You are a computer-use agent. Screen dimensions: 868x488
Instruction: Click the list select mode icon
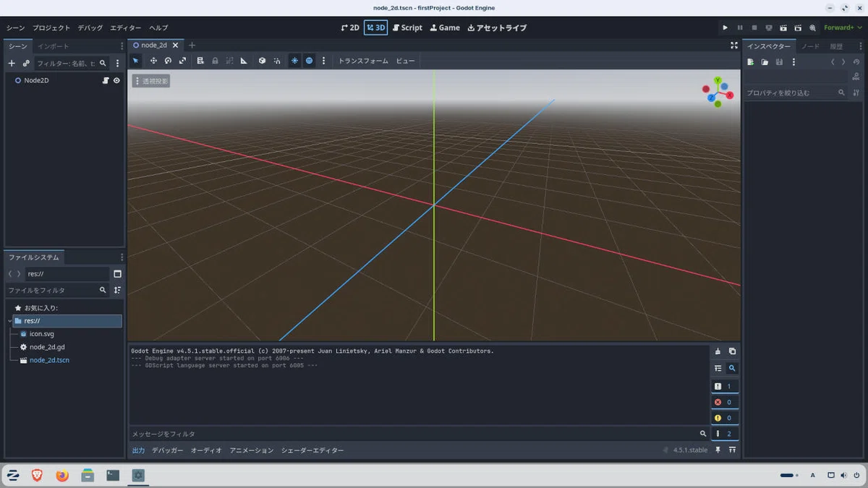pyautogui.click(x=200, y=61)
